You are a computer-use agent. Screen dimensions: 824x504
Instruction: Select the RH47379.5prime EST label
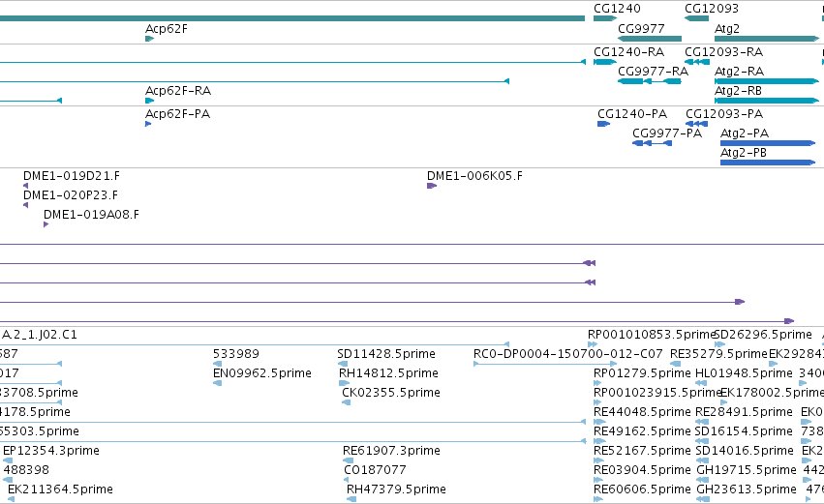(396, 489)
